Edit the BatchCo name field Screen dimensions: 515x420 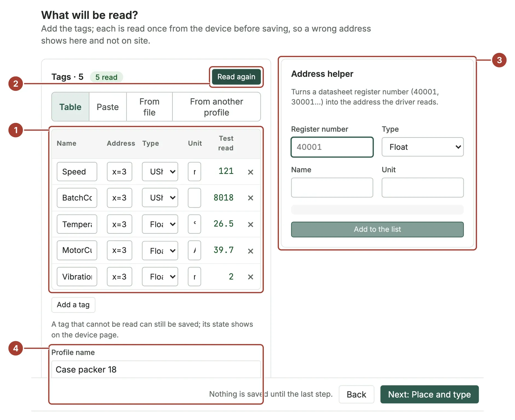77,198
